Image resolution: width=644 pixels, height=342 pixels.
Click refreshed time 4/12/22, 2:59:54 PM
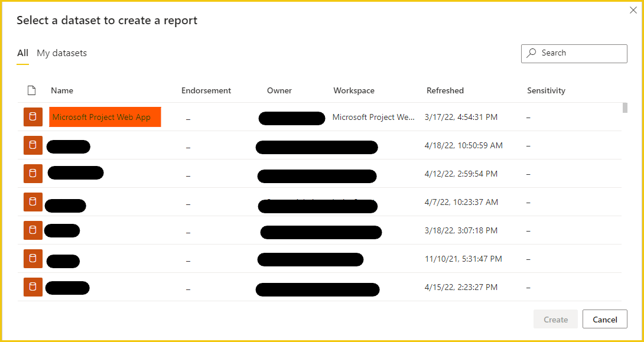(461, 174)
